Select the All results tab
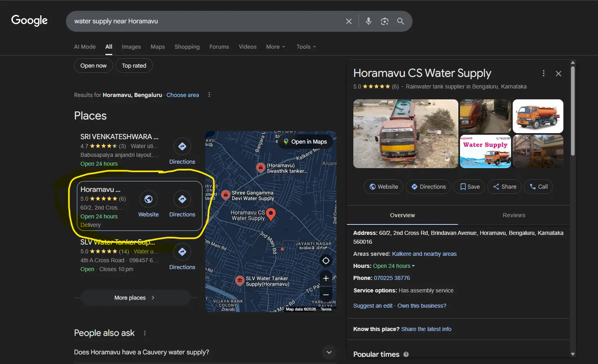Screen dimensions: 598x364 [109, 47]
